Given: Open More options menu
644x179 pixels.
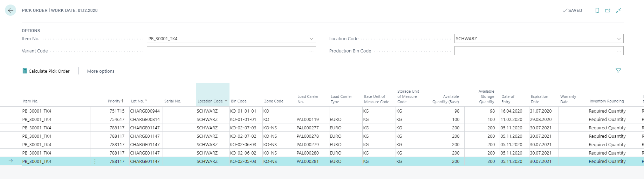Looking at the screenshot, I should [x=101, y=71].
